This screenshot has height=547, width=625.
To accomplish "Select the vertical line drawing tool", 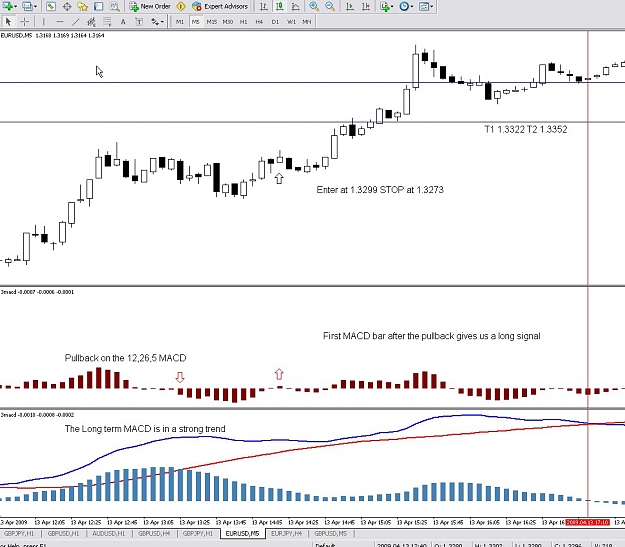I will pos(43,22).
